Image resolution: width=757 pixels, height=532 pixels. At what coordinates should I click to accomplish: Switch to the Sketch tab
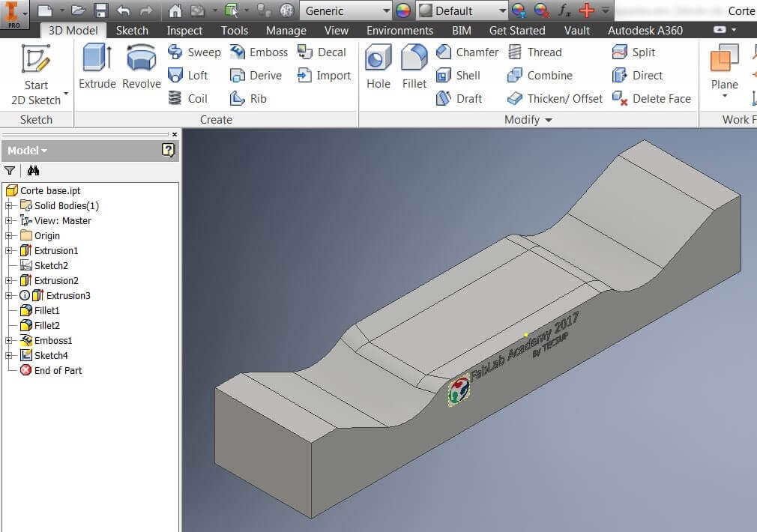132,31
